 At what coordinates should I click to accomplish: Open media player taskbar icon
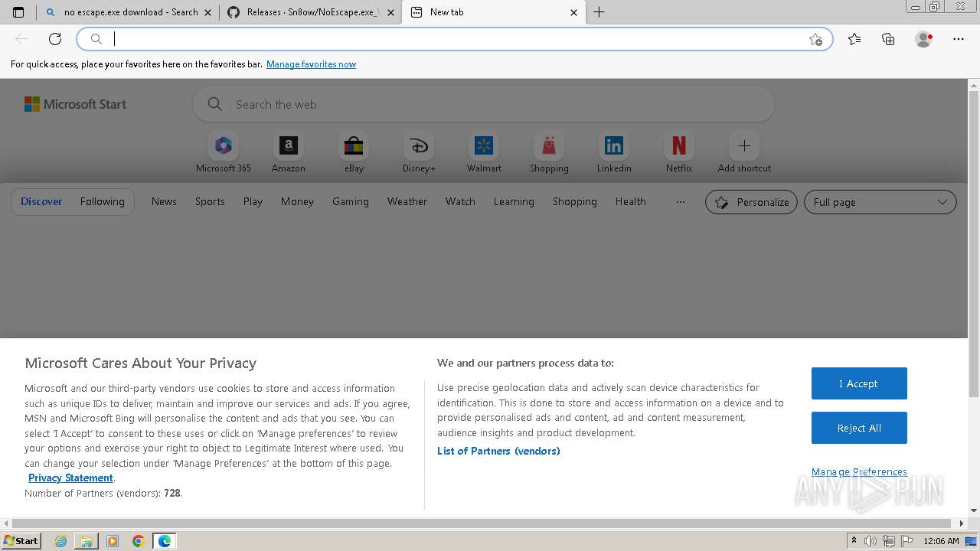tap(113, 541)
